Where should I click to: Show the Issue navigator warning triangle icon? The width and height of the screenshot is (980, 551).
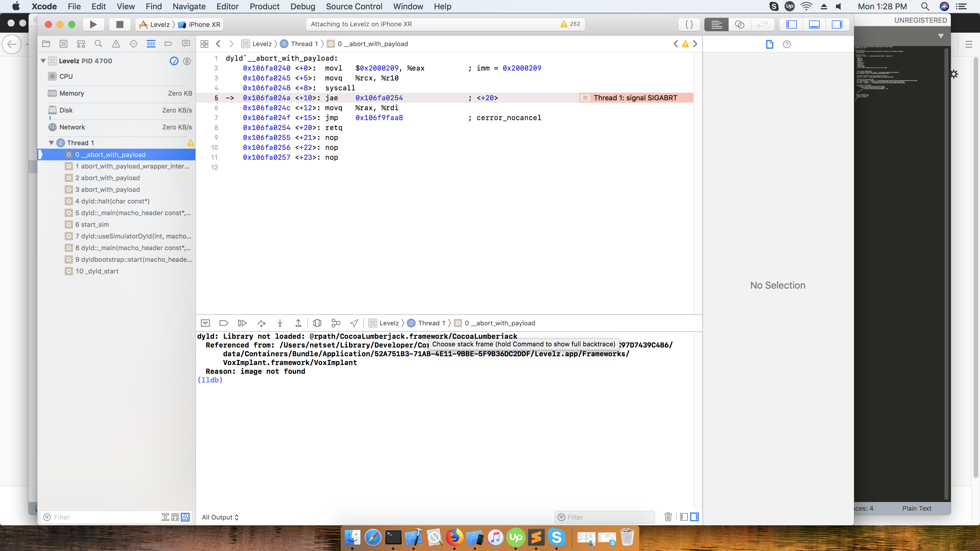(x=116, y=44)
